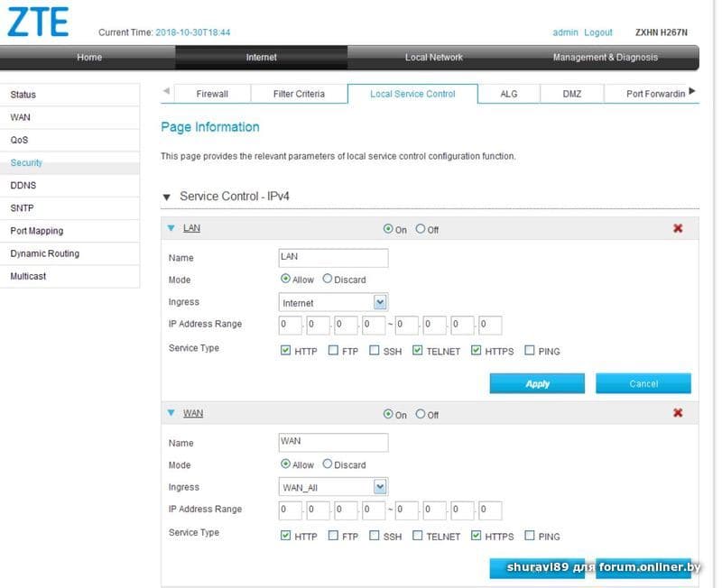
Task: Check SSH in LAN service types
Action: pyautogui.click(x=375, y=351)
